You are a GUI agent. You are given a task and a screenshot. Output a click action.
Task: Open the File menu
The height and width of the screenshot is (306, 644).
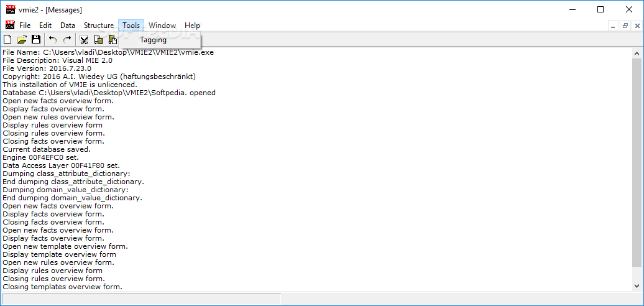(25, 25)
